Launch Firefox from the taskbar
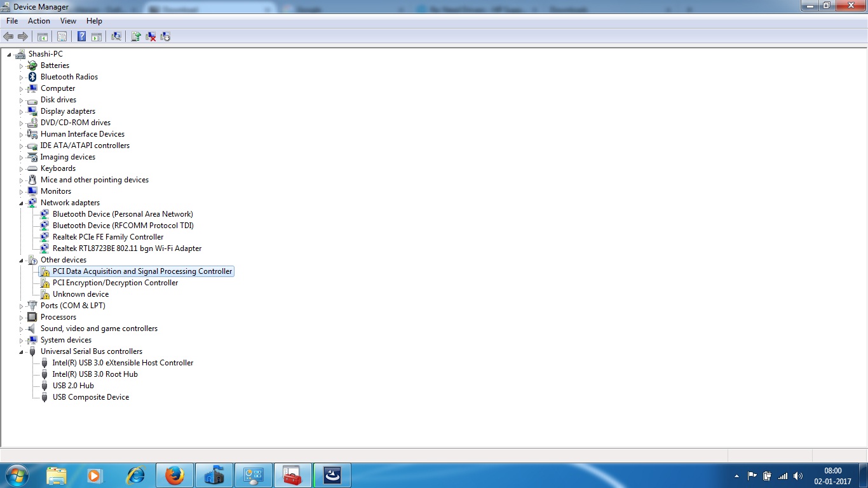This screenshot has width=868, height=488. (174, 475)
